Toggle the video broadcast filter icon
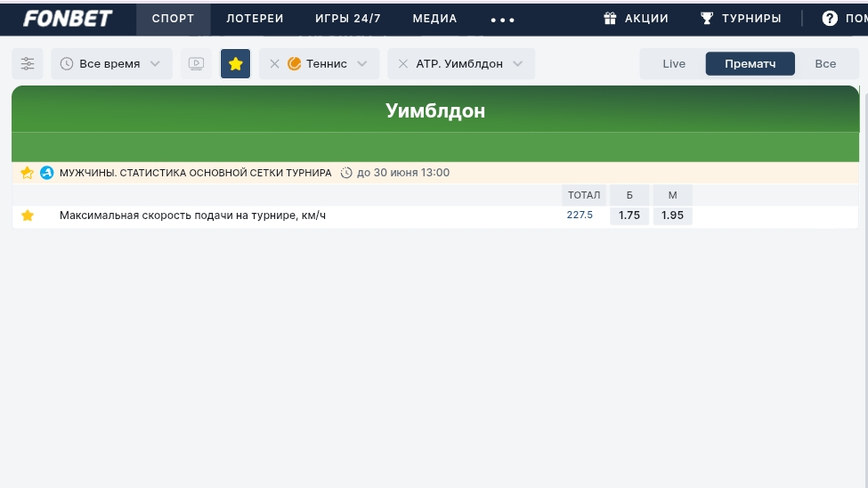 196,64
